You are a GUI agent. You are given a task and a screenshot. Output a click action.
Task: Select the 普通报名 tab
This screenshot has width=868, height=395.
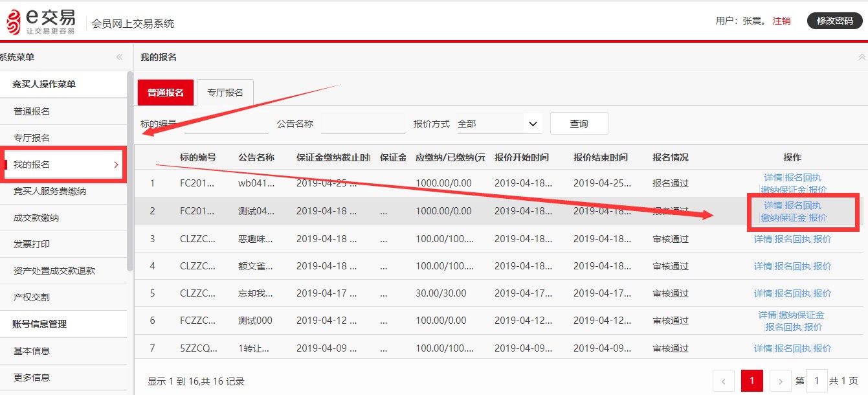tap(166, 93)
